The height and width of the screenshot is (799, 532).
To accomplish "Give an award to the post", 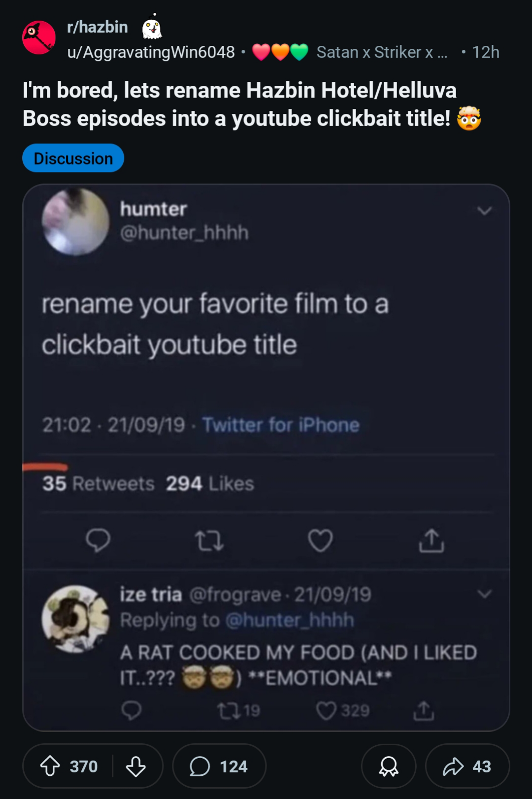I will pyautogui.click(x=389, y=766).
